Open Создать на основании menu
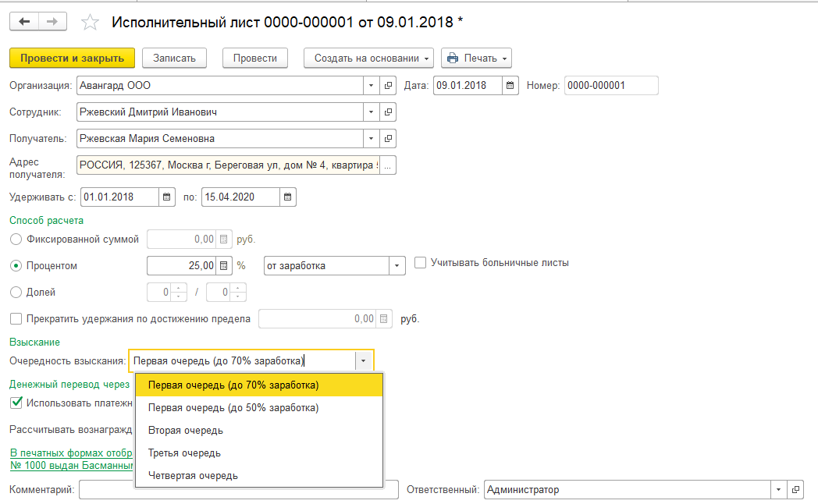Image resolution: width=818 pixels, height=504 pixels. (368, 59)
